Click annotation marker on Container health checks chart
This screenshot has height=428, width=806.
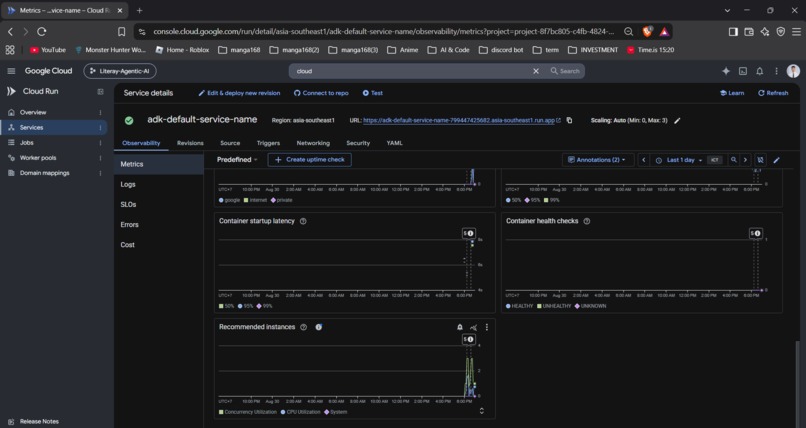(x=756, y=233)
